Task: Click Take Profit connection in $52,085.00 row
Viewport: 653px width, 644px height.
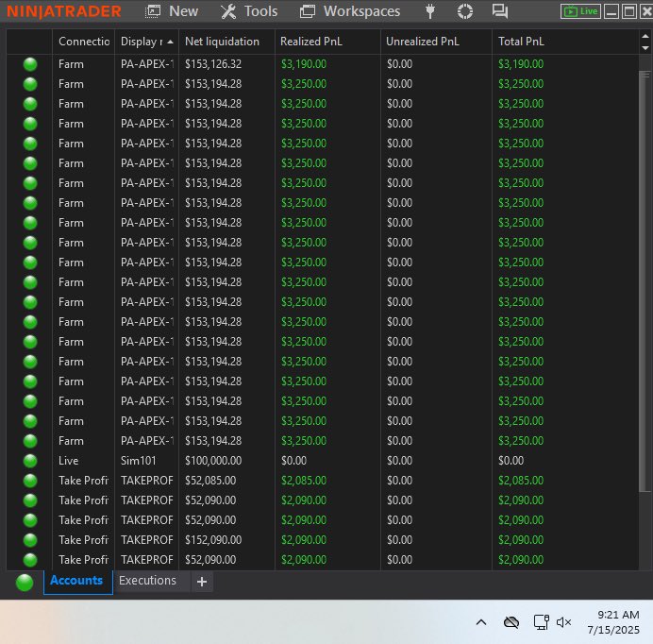Action: (83, 481)
